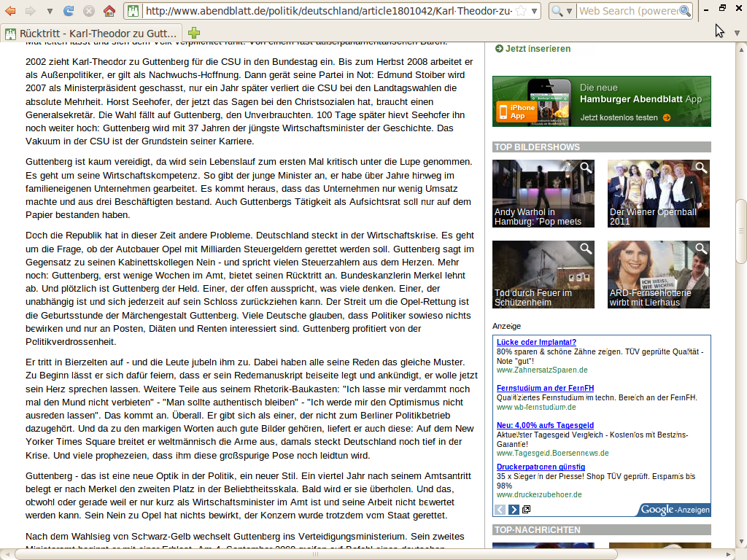
Task: Click the grayed stop loading icon
Action: click(88, 10)
